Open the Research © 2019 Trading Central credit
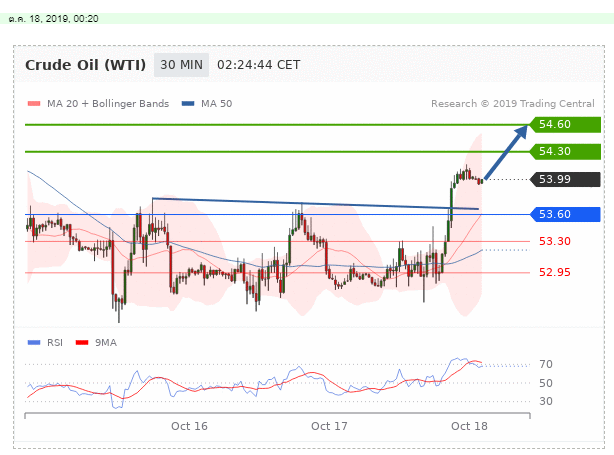Screen dimensions: 614x455 point(513,104)
